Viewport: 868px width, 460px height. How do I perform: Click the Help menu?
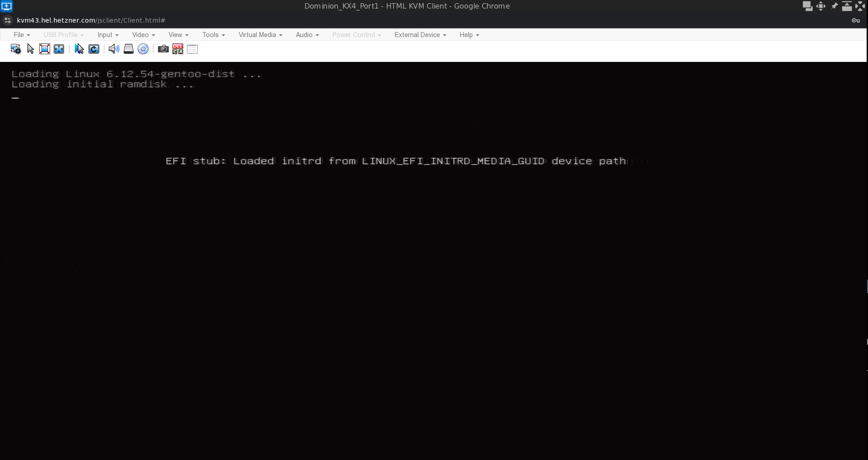point(469,35)
